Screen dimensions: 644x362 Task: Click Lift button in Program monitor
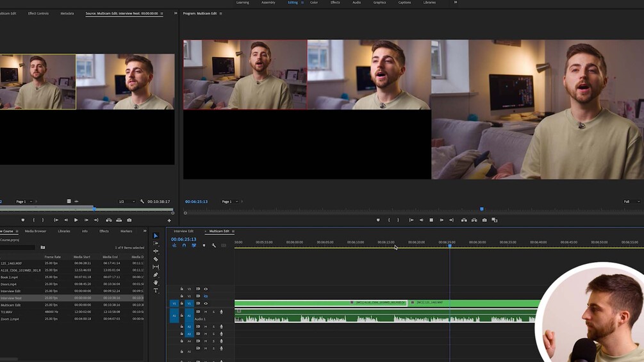click(x=464, y=220)
